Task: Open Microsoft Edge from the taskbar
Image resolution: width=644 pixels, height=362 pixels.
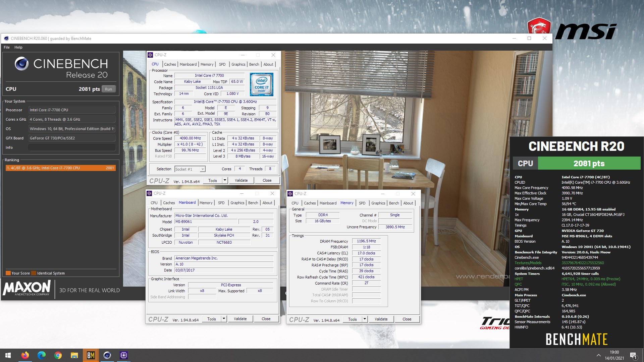Action: click(x=41, y=355)
